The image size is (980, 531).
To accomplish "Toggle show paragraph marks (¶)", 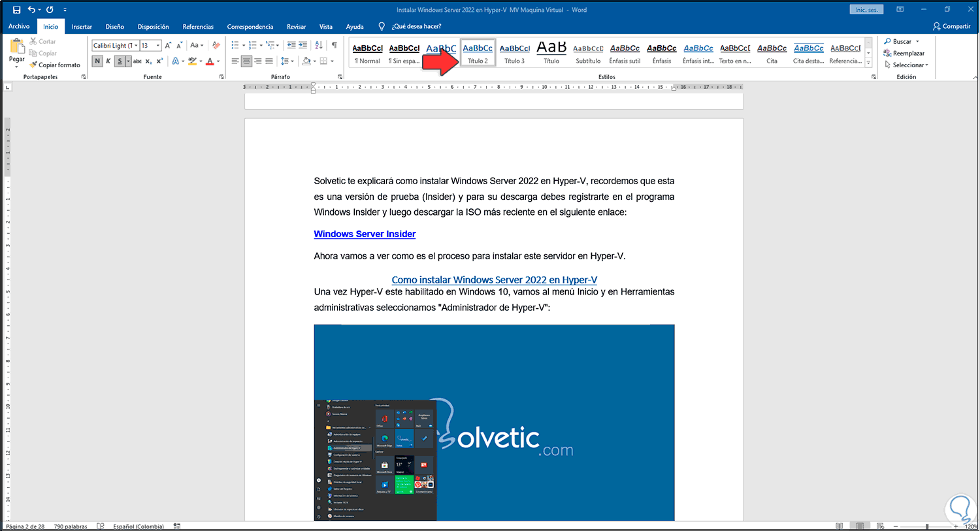I will [x=335, y=45].
